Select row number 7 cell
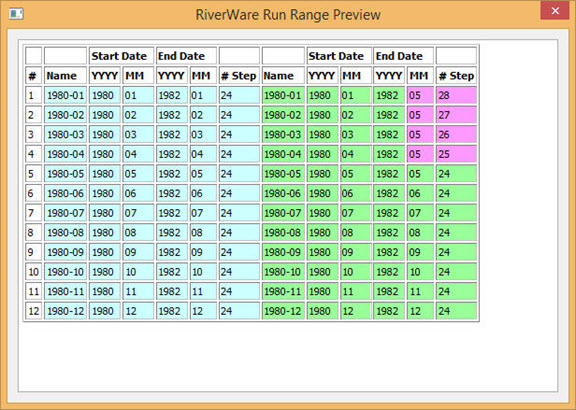This screenshot has width=576, height=410. point(33,213)
